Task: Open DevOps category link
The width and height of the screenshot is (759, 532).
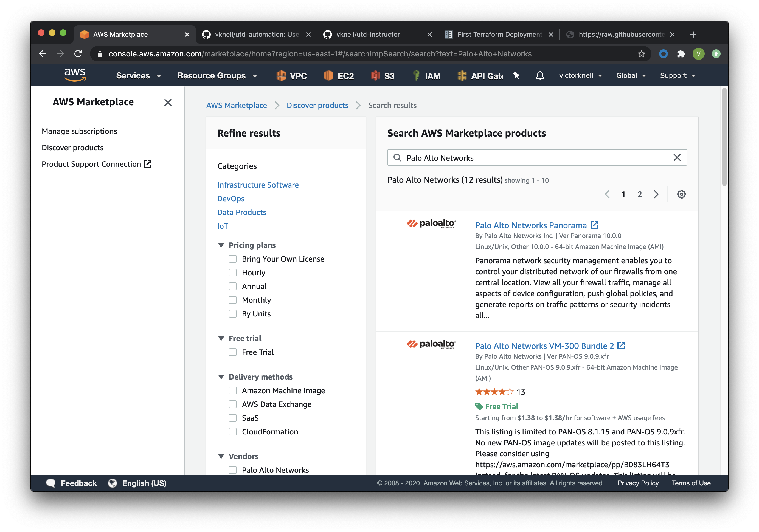Action: (231, 199)
